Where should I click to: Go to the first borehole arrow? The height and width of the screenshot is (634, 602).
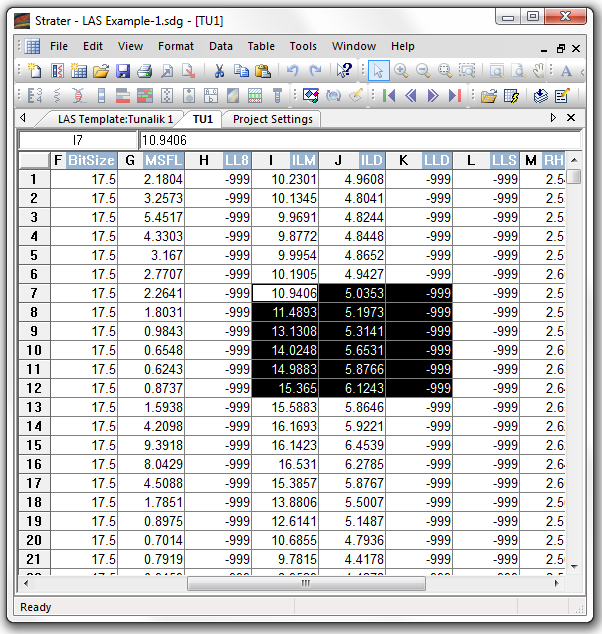389,96
